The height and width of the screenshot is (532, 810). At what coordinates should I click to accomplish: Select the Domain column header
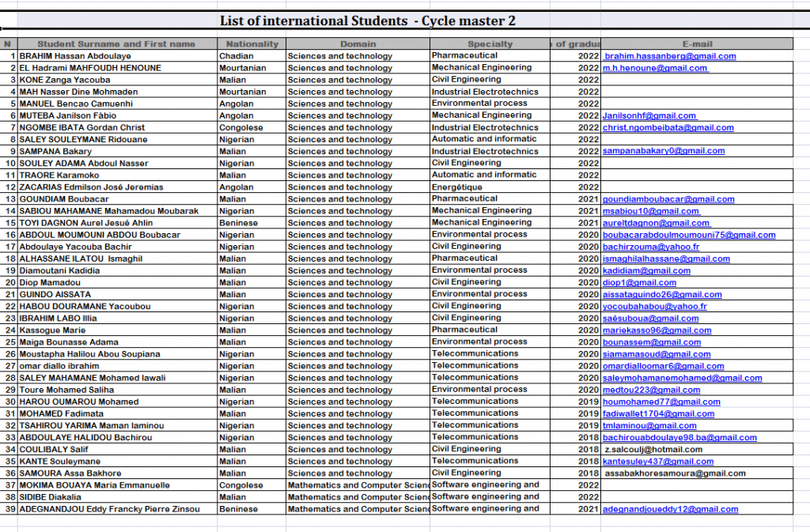(x=358, y=43)
